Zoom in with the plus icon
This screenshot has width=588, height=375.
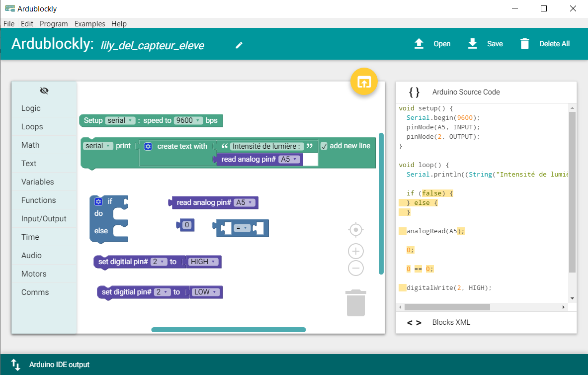click(356, 251)
